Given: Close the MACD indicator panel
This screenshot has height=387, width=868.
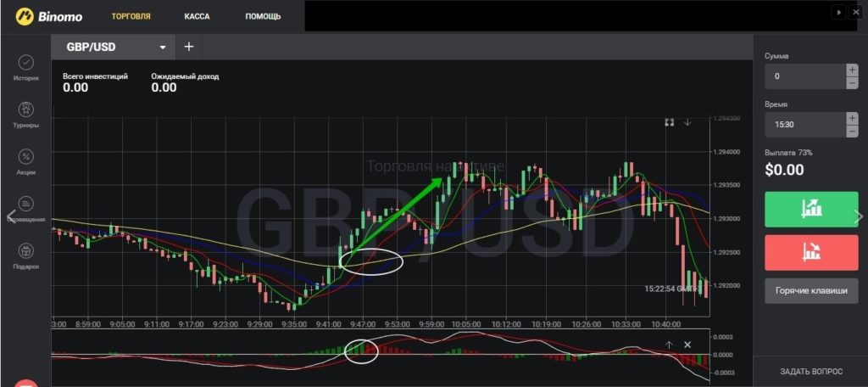Looking at the screenshot, I should click(x=687, y=345).
